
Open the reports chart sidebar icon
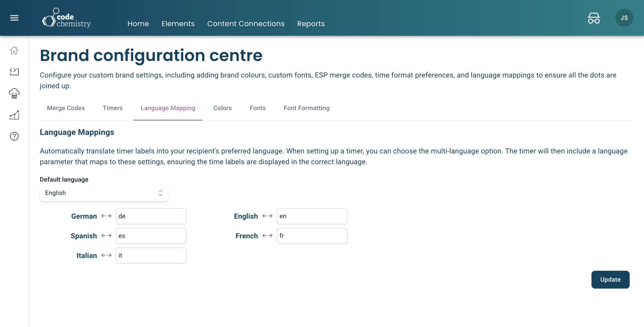coord(14,115)
